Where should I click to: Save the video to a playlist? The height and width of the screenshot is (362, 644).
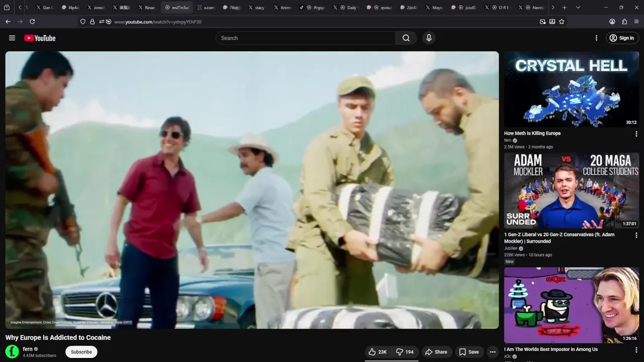click(469, 352)
